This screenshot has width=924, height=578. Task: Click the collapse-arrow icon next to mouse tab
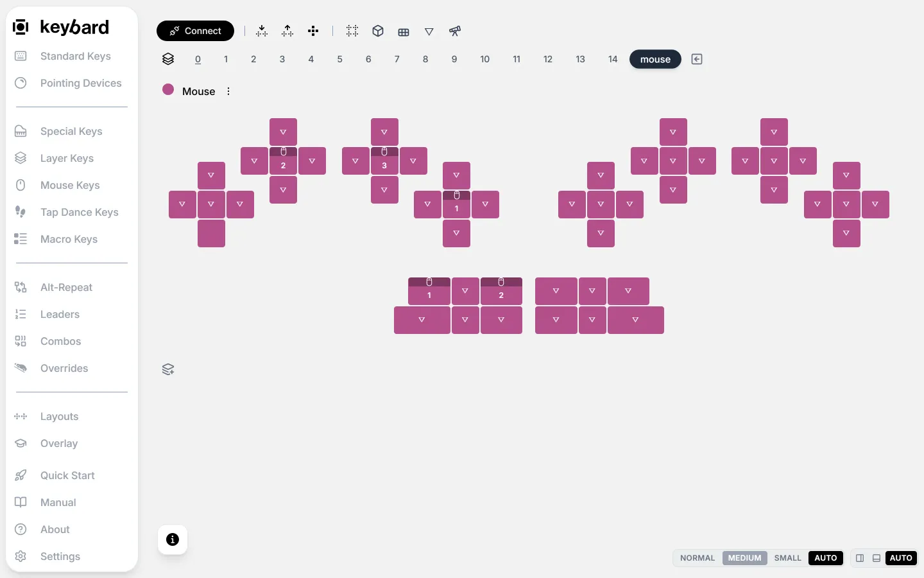click(697, 59)
